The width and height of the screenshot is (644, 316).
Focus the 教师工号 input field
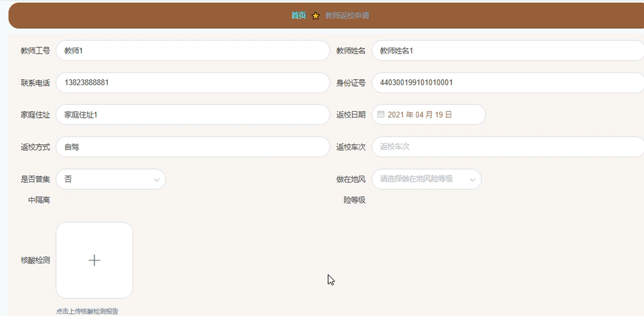coord(193,50)
